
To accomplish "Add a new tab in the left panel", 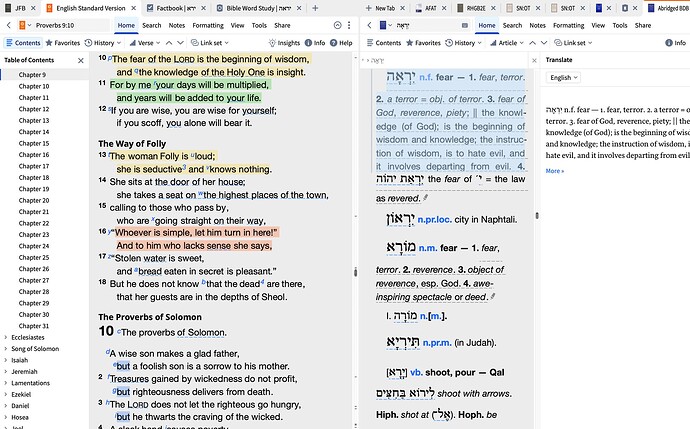I will pyautogui.click(x=315, y=8).
